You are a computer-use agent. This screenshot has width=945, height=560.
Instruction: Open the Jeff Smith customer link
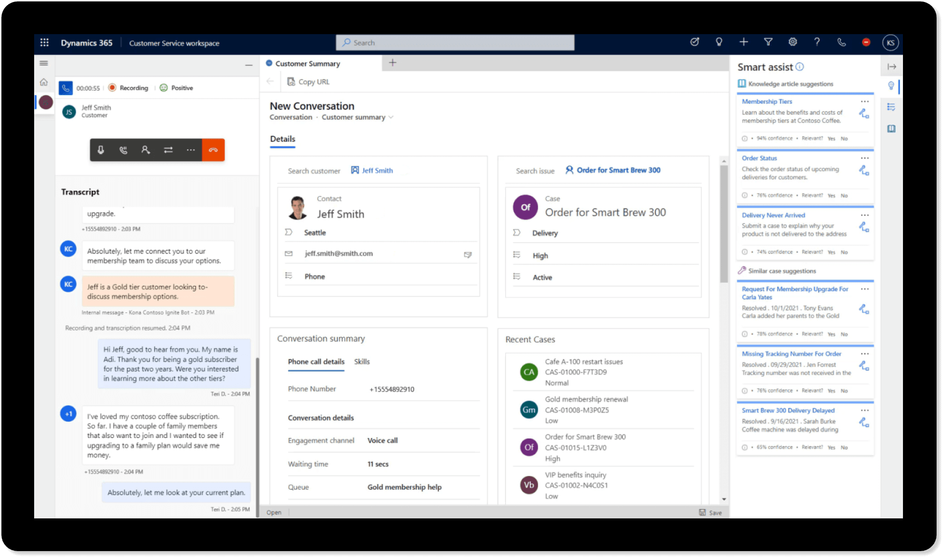coord(377,171)
